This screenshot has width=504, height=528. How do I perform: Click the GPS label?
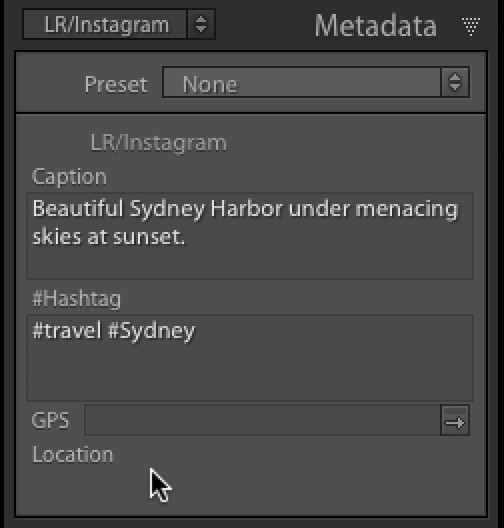pos(50,421)
